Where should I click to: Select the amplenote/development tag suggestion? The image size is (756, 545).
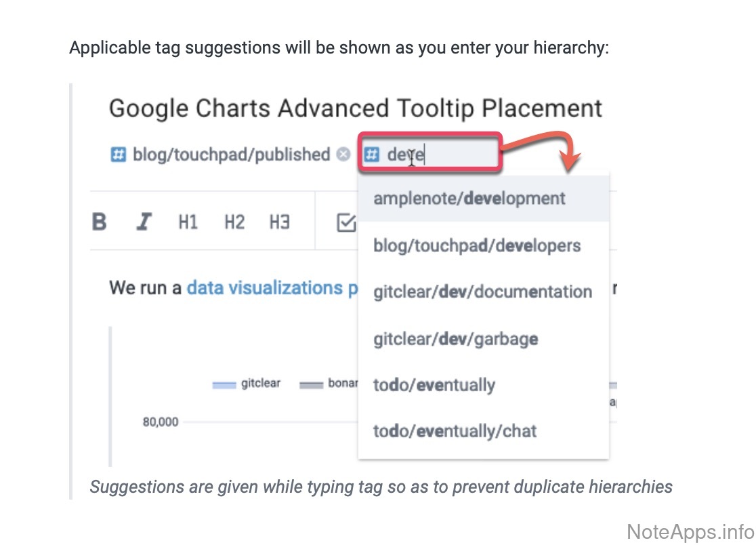pos(469,199)
